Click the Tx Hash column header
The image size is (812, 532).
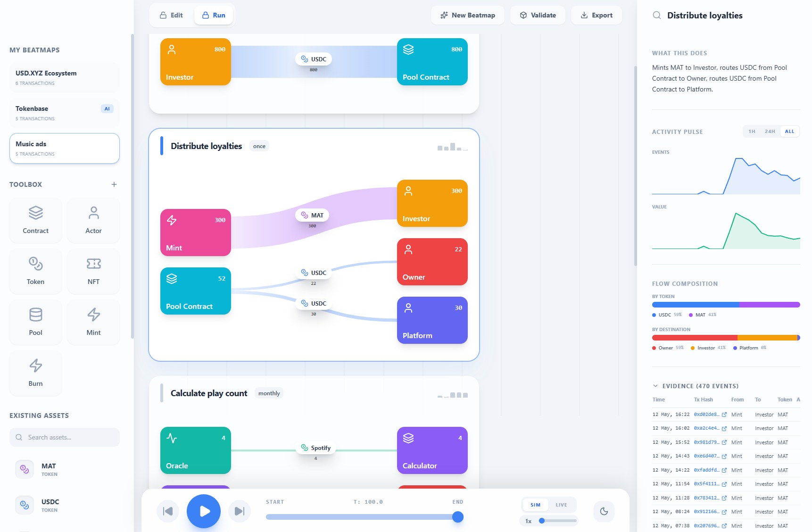click(703, 399)
